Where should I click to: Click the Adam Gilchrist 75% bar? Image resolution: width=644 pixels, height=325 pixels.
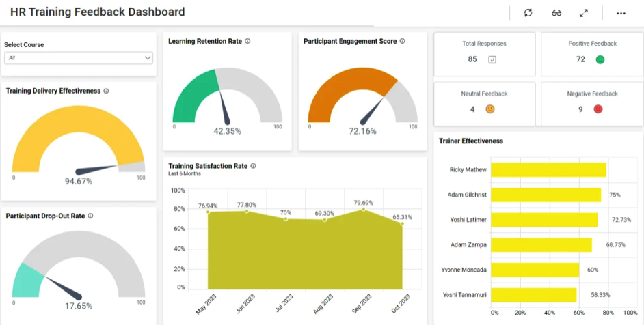(x=546, y=195)
